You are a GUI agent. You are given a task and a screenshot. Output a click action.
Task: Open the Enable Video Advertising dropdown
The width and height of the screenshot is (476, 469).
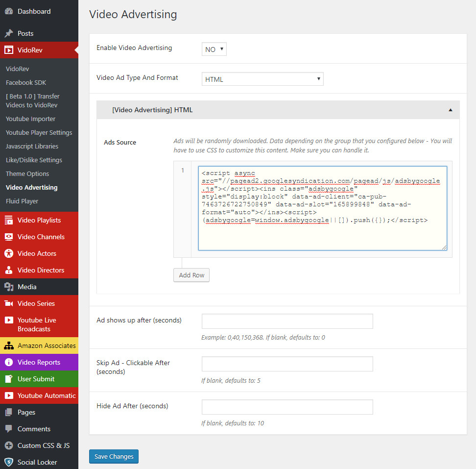click(214, 49)
